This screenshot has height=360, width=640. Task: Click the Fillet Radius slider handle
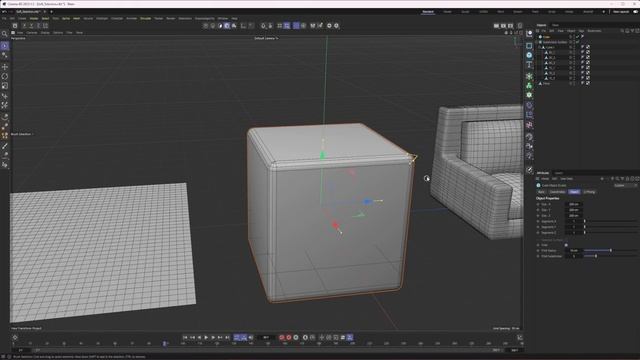[611, 250]
